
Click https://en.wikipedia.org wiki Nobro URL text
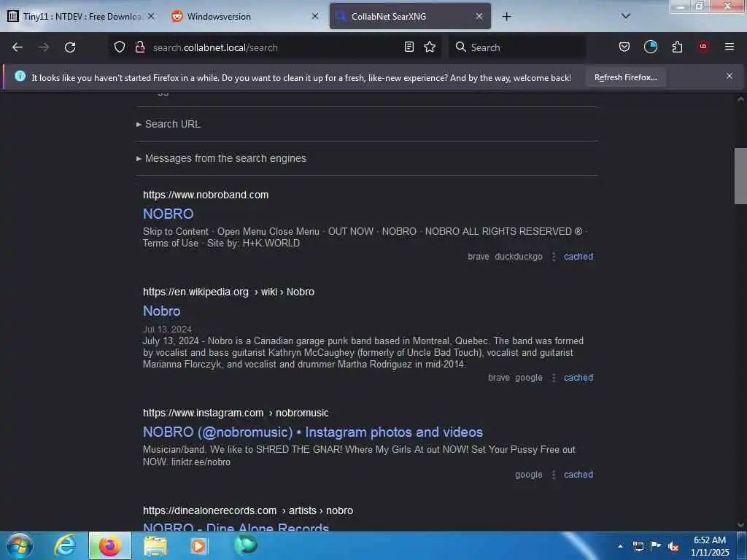(228, 292)
